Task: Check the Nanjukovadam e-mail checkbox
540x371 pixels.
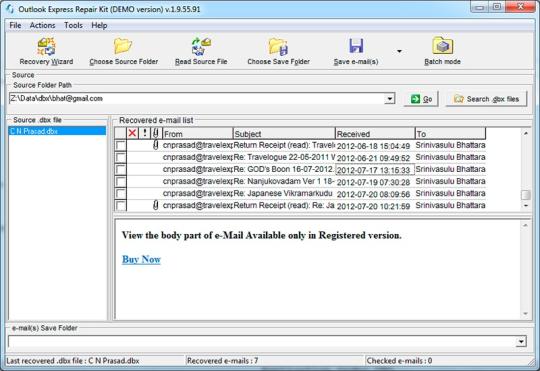Action: pyautogui.click(x=121, y=182)
